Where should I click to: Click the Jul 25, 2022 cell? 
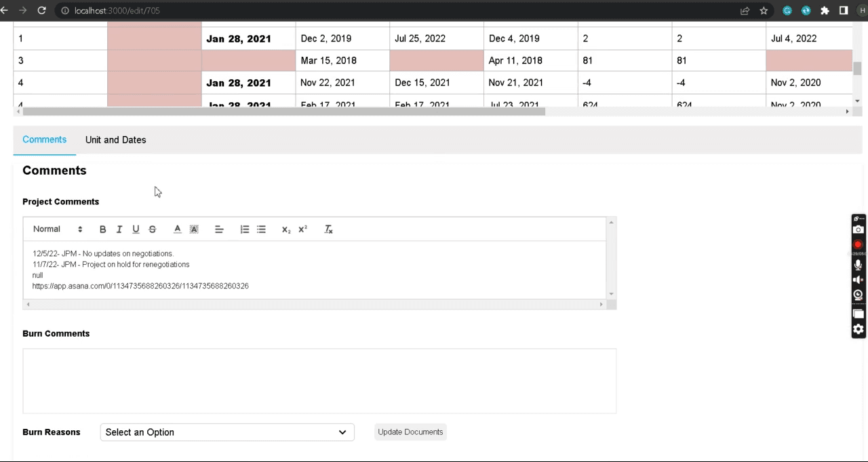coord(437,39)
